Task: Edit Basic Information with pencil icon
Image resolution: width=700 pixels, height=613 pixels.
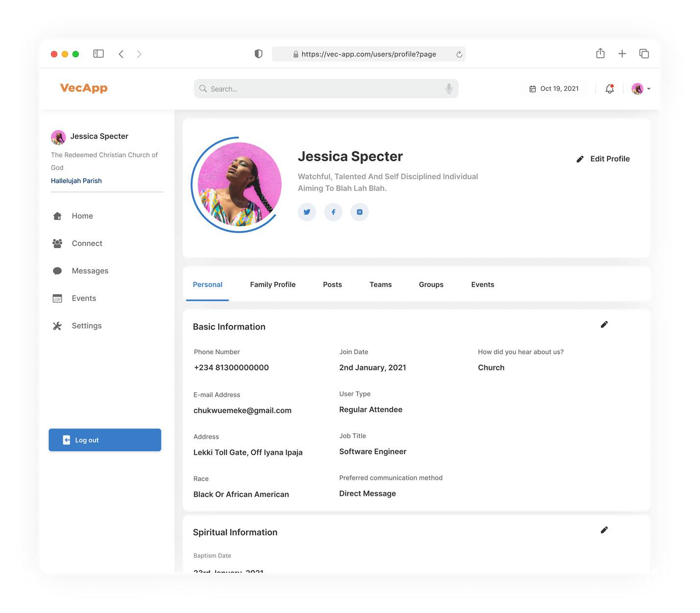Action: (x=604, y=325)
